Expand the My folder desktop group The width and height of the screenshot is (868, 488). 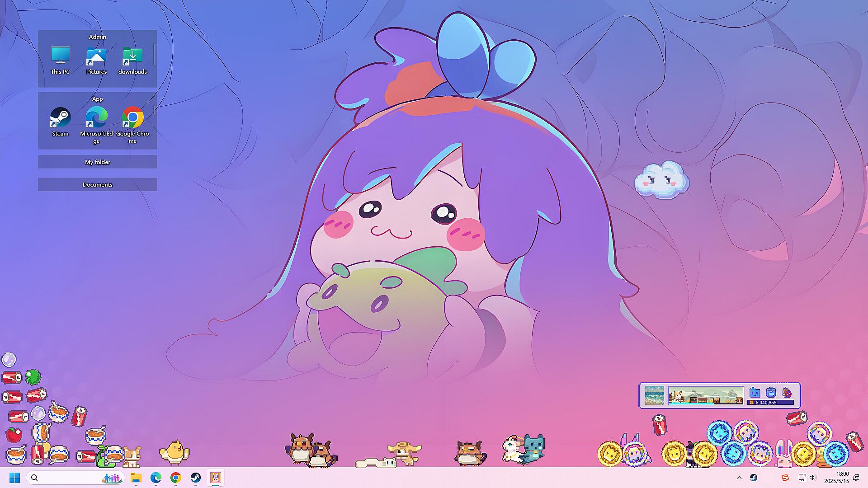point(97,162)
